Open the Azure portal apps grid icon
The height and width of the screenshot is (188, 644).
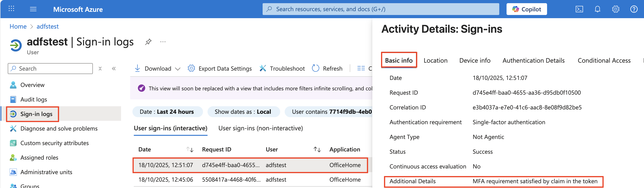[x=11, y=9]
